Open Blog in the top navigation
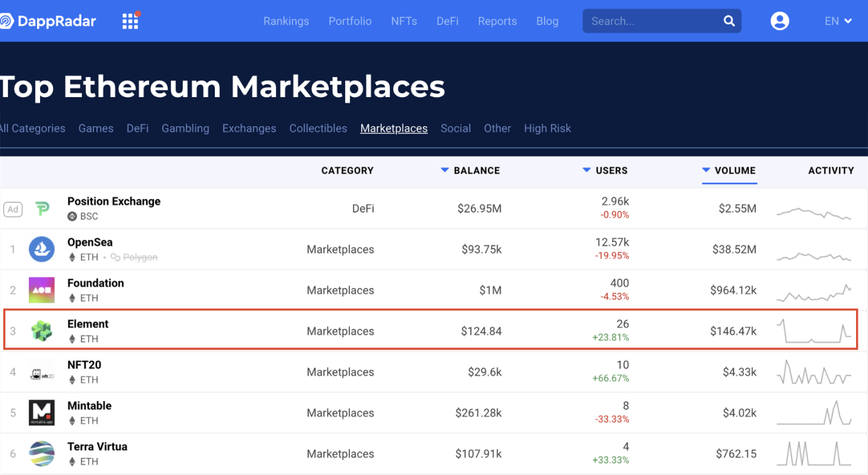The height and width of the screenshot is (475, 868). coord(547,21)
